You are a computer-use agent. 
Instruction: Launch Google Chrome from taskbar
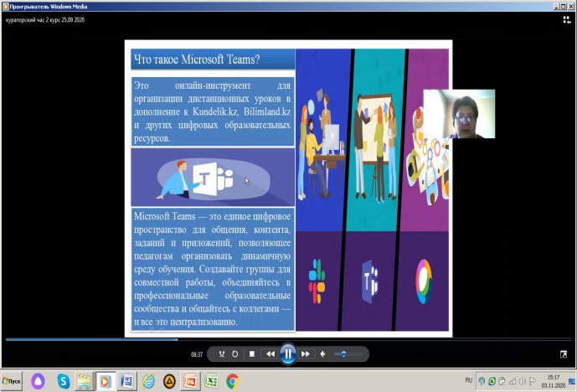[x=233, y=381]
